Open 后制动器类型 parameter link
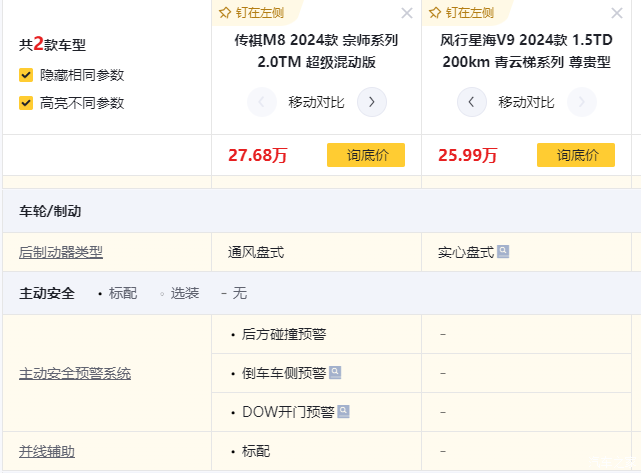Viewport: 641px width, 473px height. (61, 252)
